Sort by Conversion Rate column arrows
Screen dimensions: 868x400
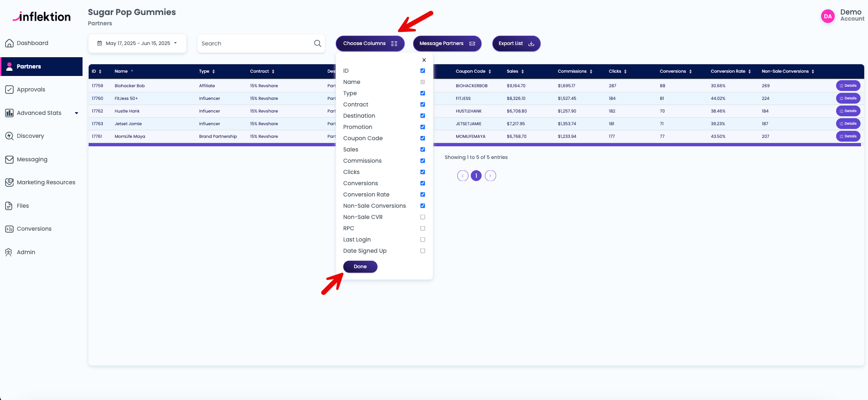(x=749, y=72)
